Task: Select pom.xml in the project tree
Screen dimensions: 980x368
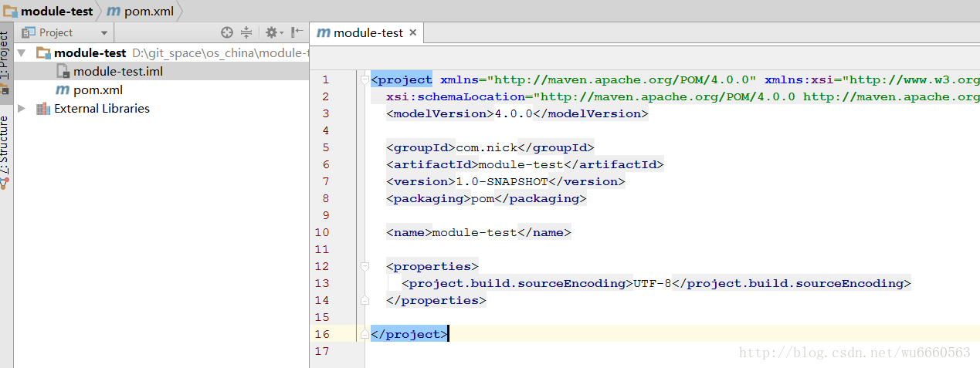Action: click(x=98, y=90)
